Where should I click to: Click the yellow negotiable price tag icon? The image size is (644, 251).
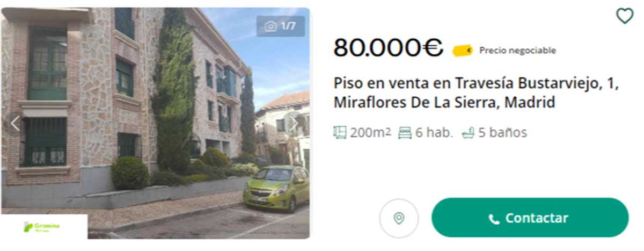[x=463, y=51]
